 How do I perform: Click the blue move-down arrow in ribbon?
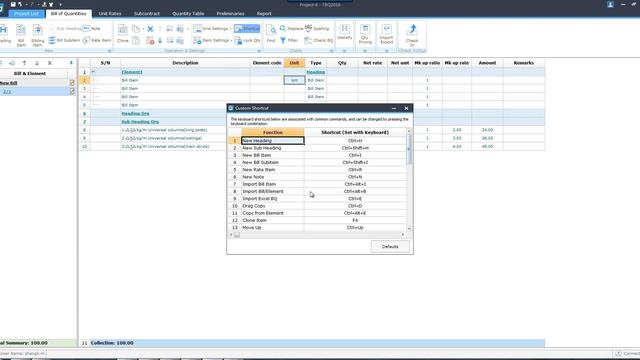pyautogui.click(x=160, y=40)
